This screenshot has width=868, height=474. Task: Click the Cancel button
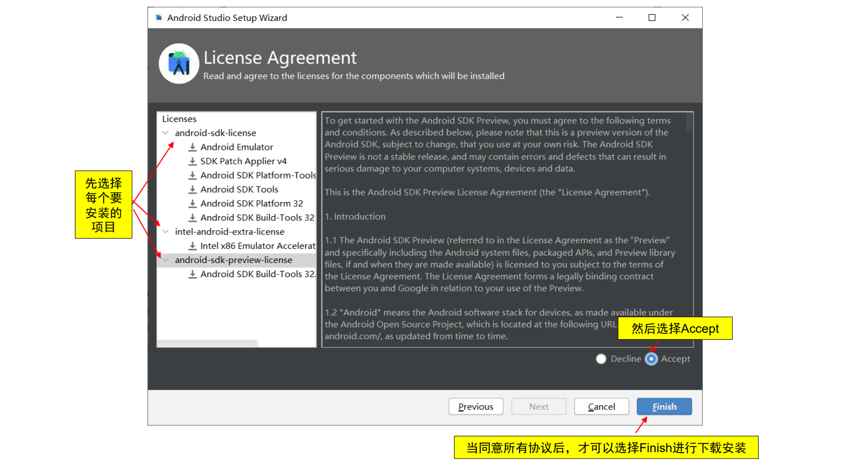point(601,407)
